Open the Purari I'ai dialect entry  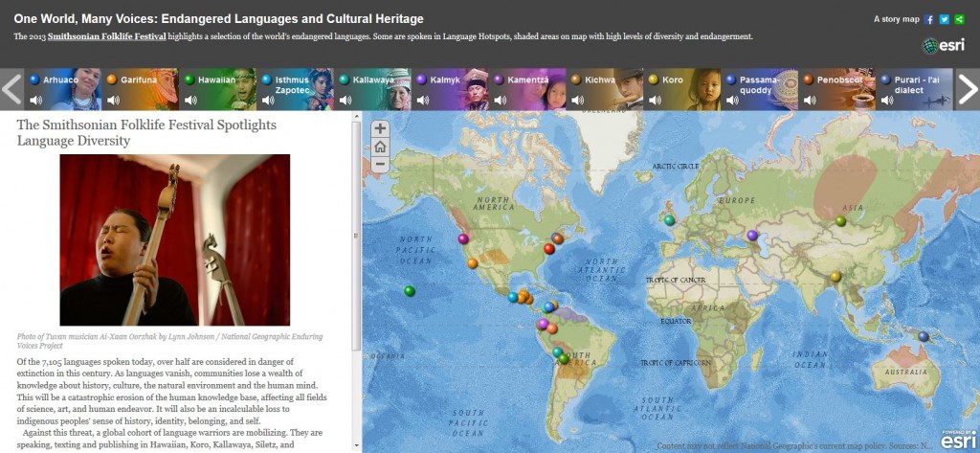[x=914, y=89]
